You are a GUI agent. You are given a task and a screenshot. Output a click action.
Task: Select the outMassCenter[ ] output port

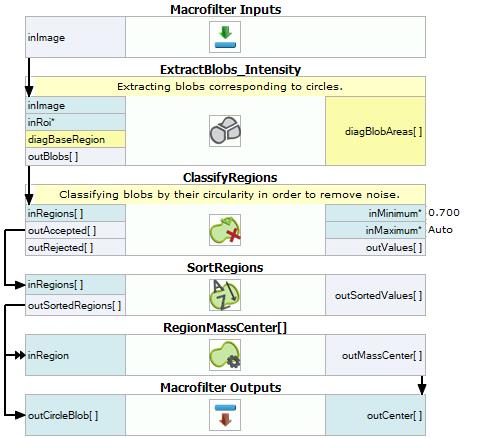point(375,355)
